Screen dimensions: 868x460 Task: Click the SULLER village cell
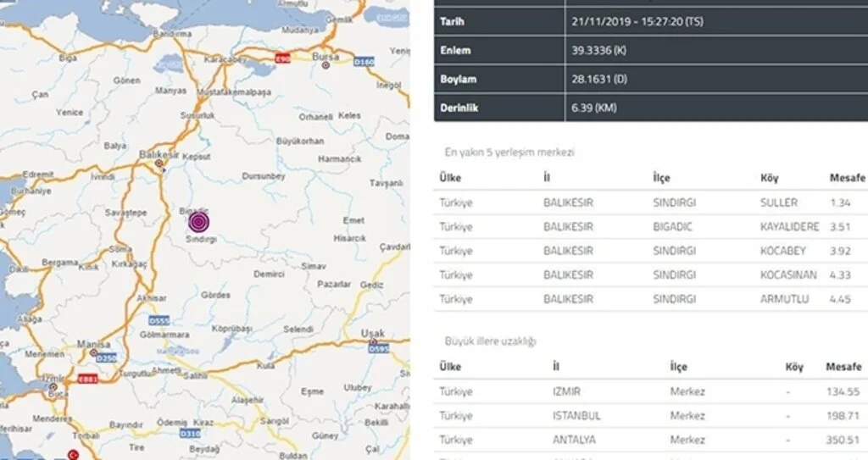[x=779, y=202]
